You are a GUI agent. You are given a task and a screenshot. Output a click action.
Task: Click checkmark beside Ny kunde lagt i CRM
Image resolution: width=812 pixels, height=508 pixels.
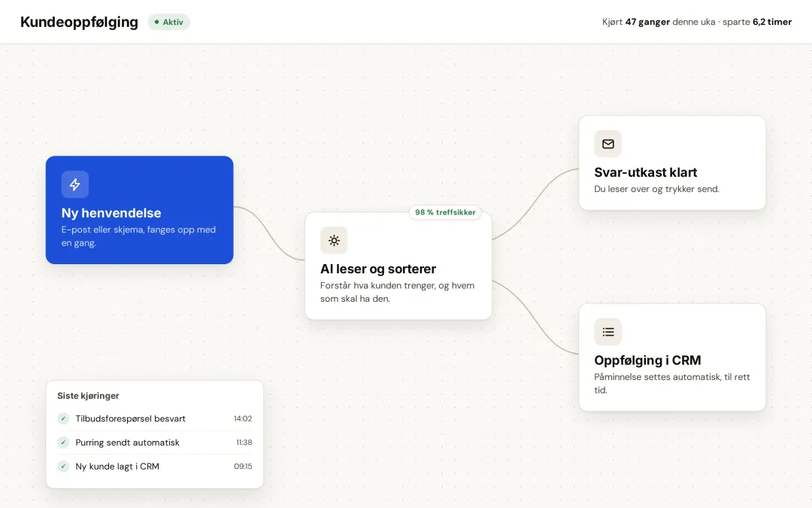[x=63, y=466]
